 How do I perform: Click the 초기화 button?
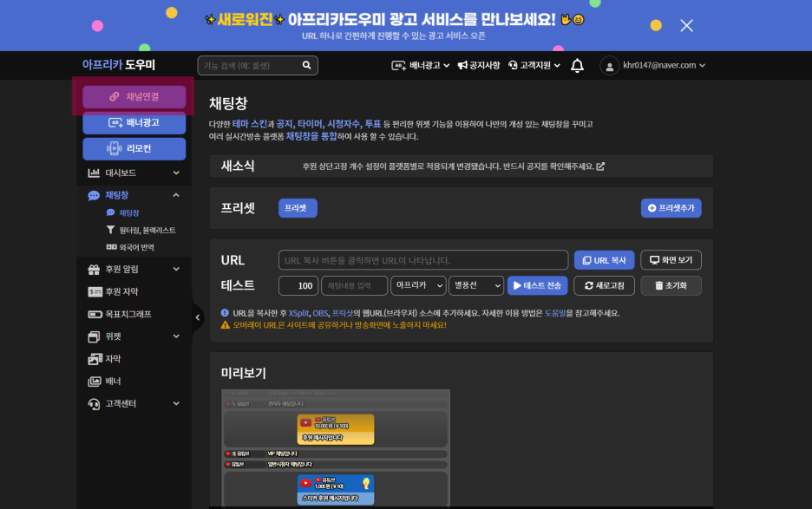[671, 286]
